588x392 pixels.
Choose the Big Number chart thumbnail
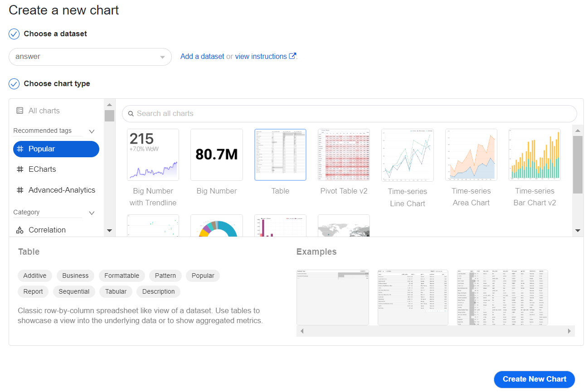tap(217, 155)
